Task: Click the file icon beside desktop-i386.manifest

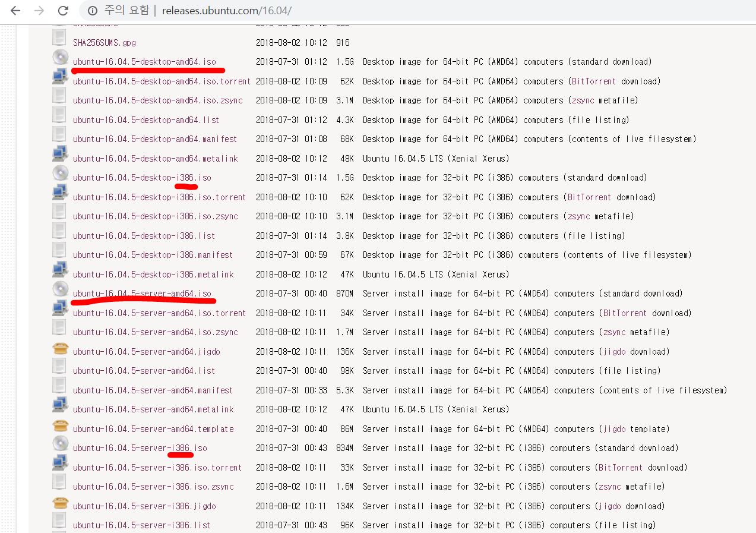Action: pos(59,250)
